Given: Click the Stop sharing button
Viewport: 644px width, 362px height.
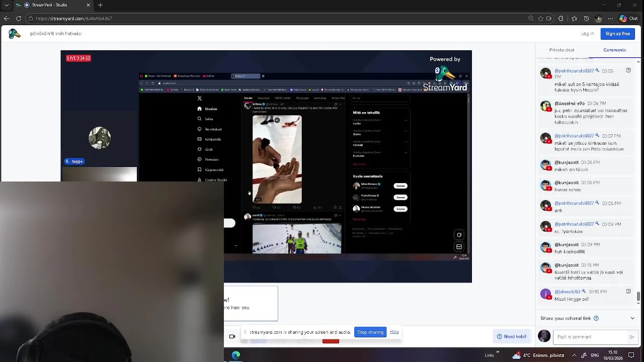Looking at the screenshot, I should 370,332.
